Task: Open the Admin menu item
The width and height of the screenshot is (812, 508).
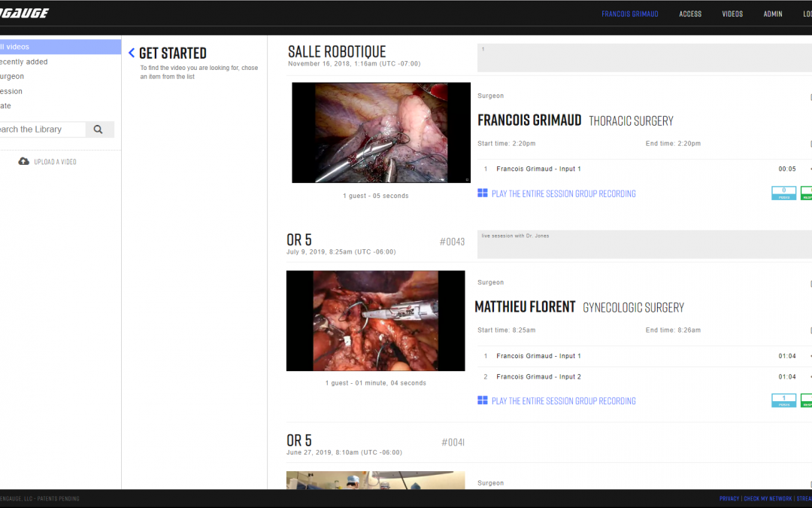Action: pyautogui.click(x=773, y=14)
